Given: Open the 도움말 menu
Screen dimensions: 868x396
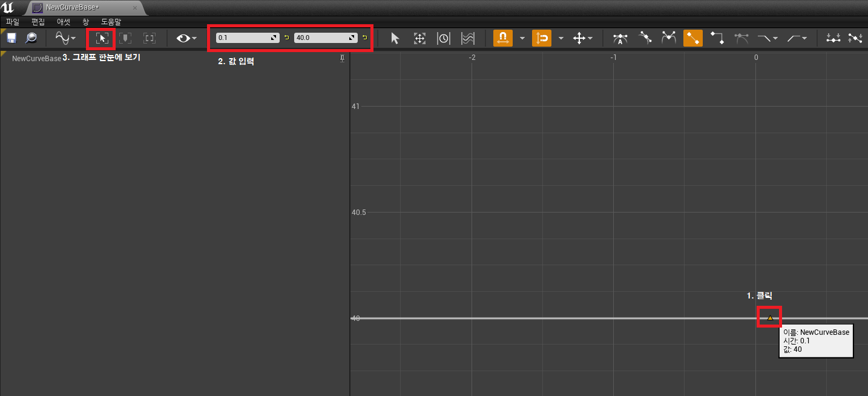Looking at the screenshot, I should (x=111, y=21).
